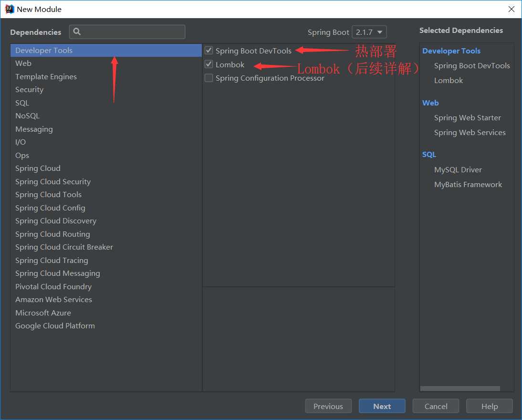The height and width of the screenshot is (420, 522).
Task: Select Spring Cloud Routing category
Action: click(x=106, y=234)
